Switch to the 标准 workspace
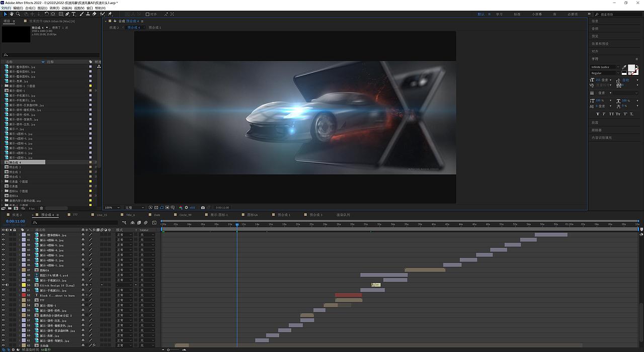Screen dimensions: 644x352 517,14
